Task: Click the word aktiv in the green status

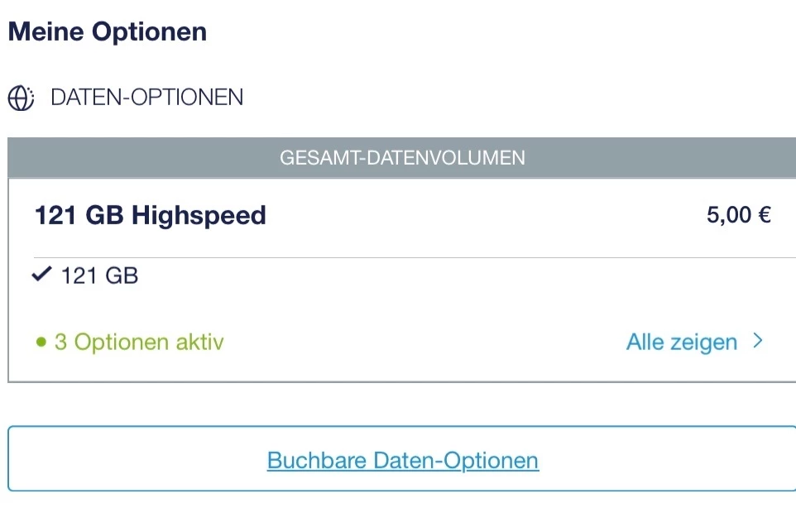Action: point(196,342)
